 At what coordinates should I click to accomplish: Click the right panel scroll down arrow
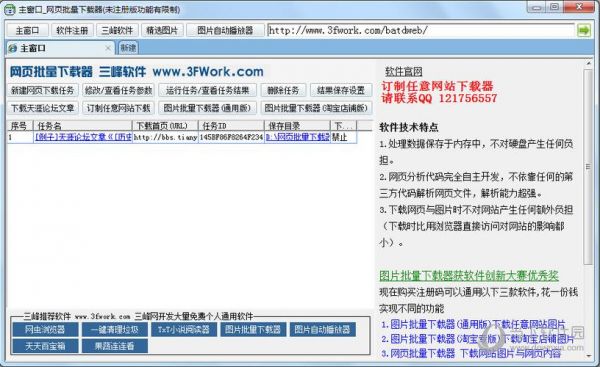588,356
